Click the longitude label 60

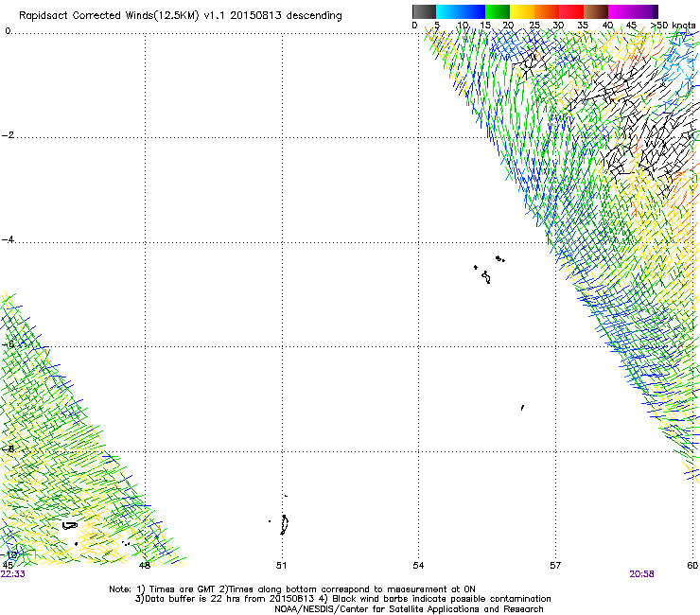(692, 566)
